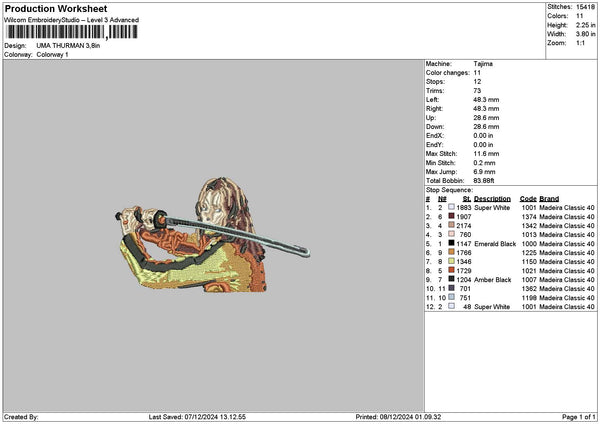Click the Machine value 'Tajima'
The image size is (600, 424).
click(483, 64)
